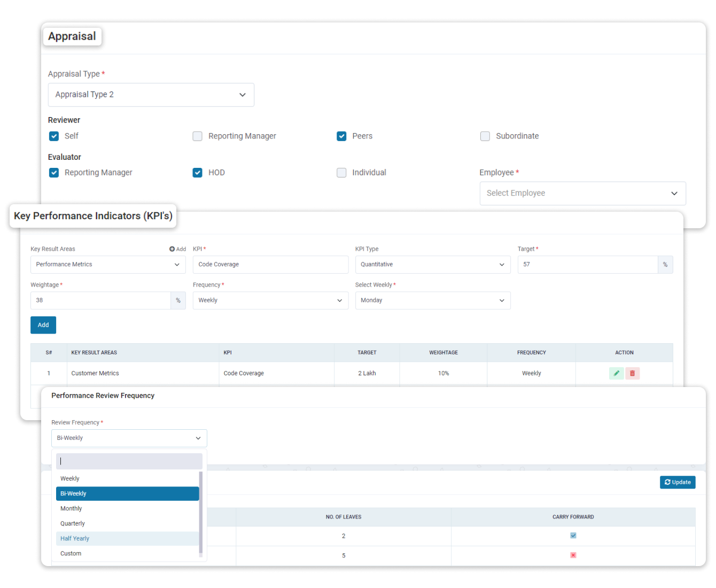716x588 pixels.
Task: Uncheck the HOD evaluator checkbox
Action: (198, 173)
